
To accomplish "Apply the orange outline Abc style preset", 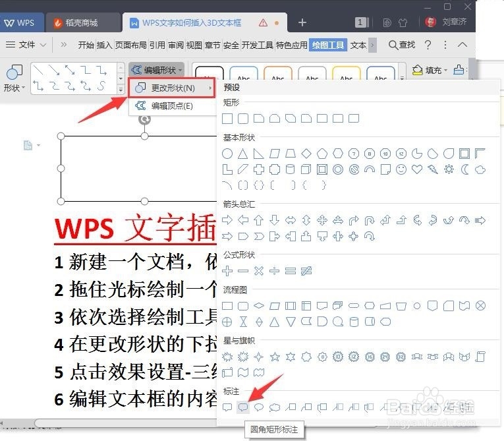I will pyautogui.click(x=278, y=73).
